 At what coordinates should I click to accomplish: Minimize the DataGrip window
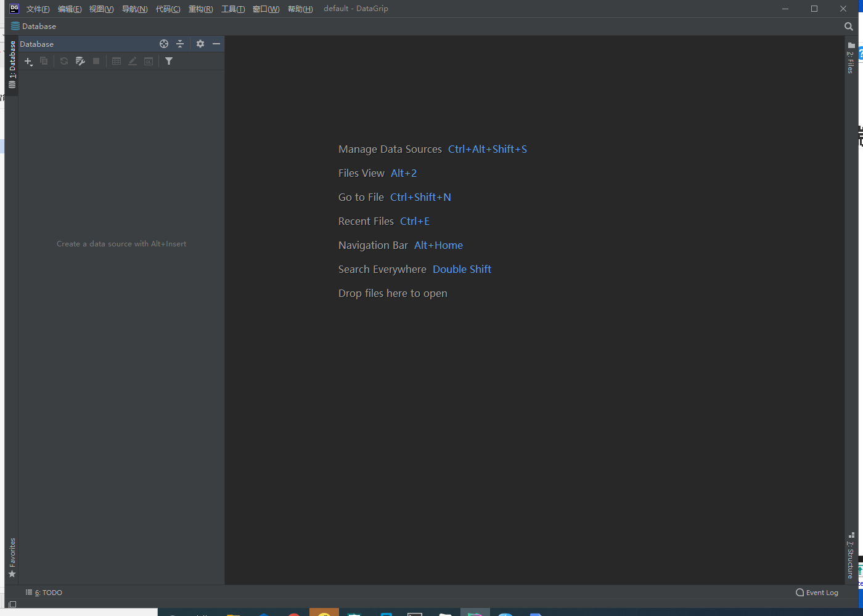[x=785, y=9]
